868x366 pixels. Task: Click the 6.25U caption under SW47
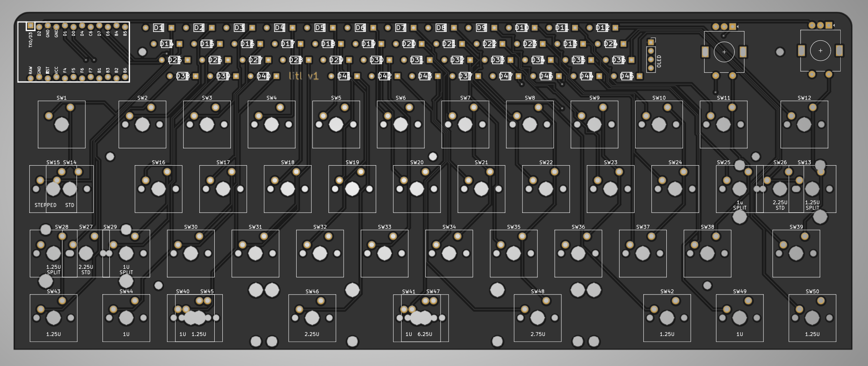[425, 334]
